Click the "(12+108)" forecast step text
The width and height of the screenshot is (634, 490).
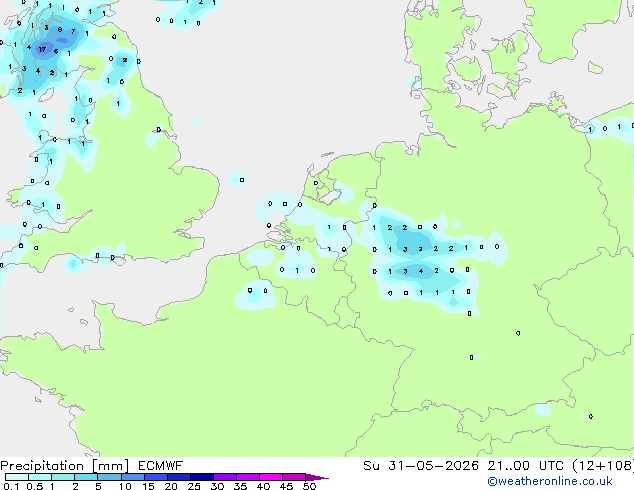603,466
